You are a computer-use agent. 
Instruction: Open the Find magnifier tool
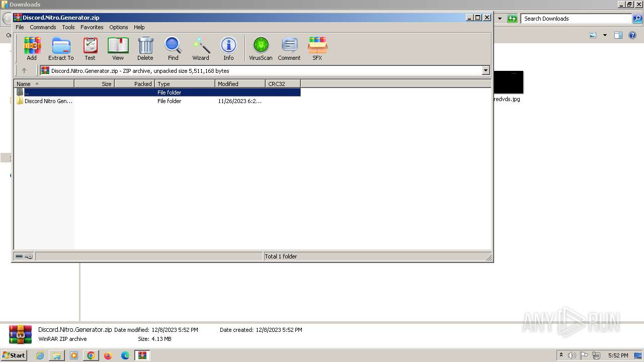point(173,49)
